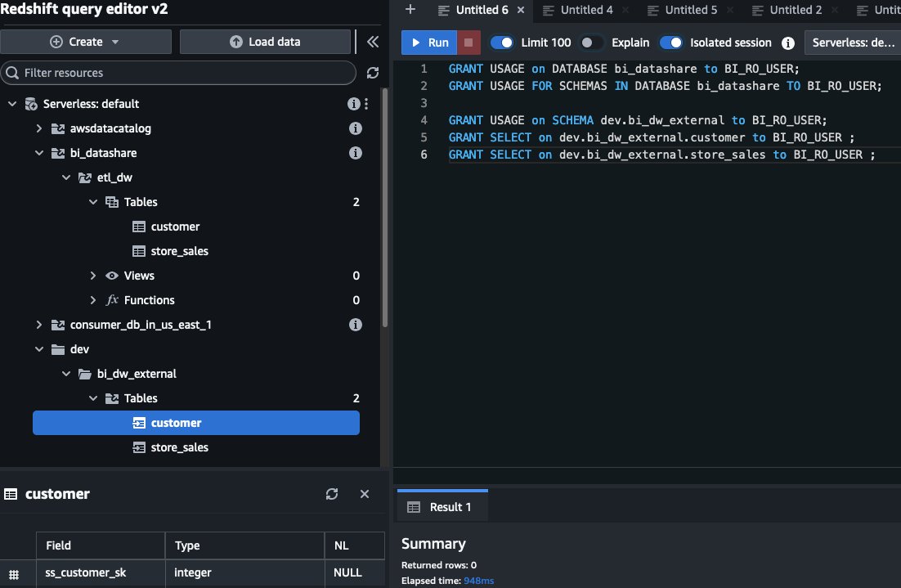Toggle the Limit 100 switch
This screenshot has width=901, height=588.
[x=502, y=43]
